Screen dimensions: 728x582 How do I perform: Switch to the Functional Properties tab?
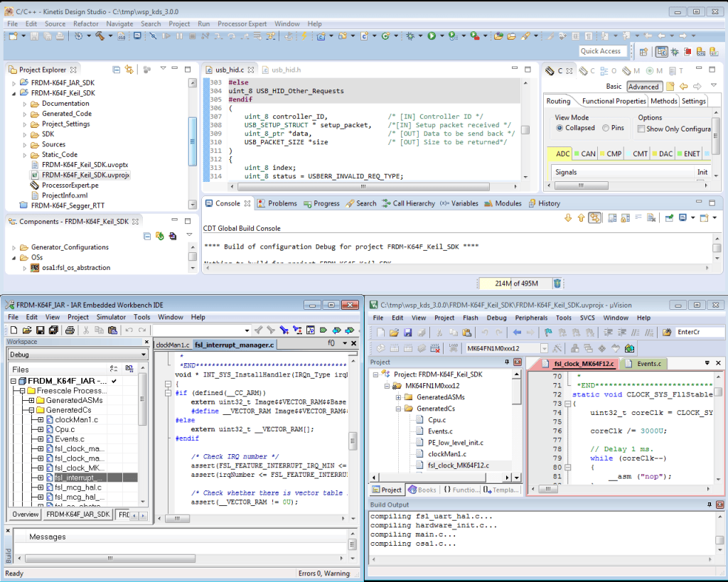[x=614, y=101]
